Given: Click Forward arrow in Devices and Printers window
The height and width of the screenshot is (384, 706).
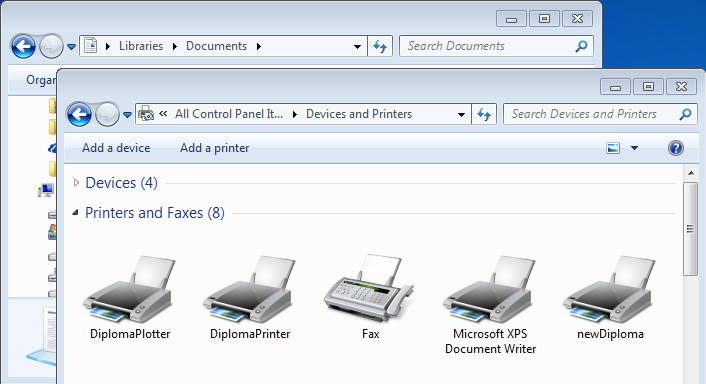Looking at the screenshot, I should 107,114.
